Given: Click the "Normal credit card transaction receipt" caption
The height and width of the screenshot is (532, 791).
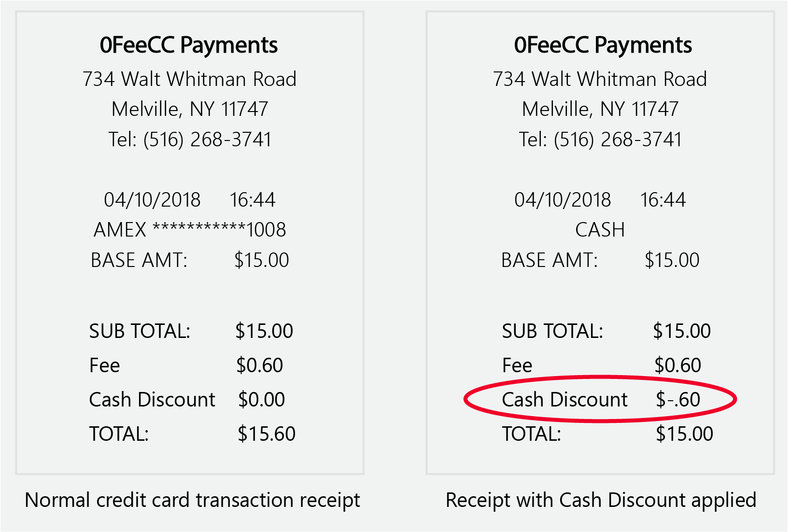Looking at the screenshot, I should click(192, 500).
